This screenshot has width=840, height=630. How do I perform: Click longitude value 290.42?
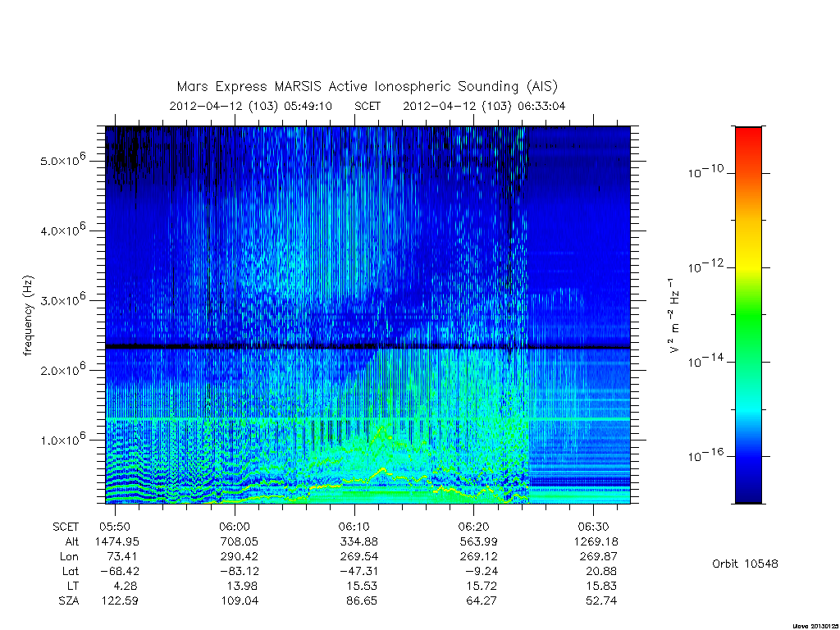239,557
